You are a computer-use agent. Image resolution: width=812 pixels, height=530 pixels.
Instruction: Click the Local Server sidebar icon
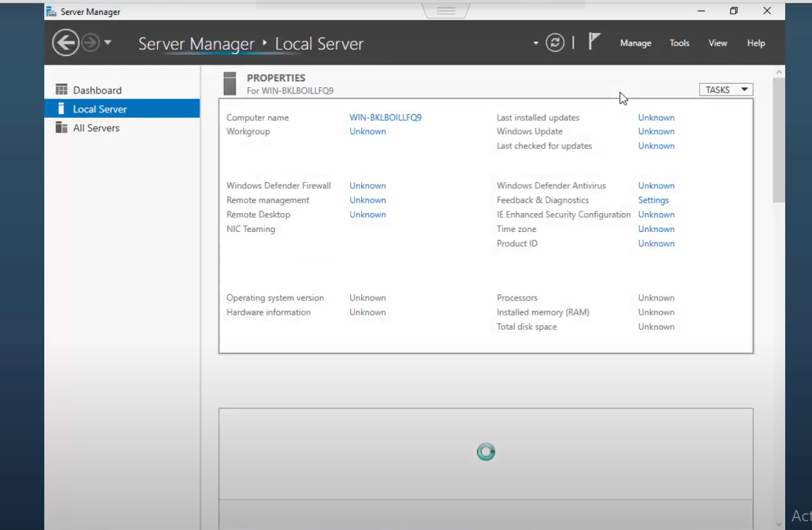(x=61, y=108)
